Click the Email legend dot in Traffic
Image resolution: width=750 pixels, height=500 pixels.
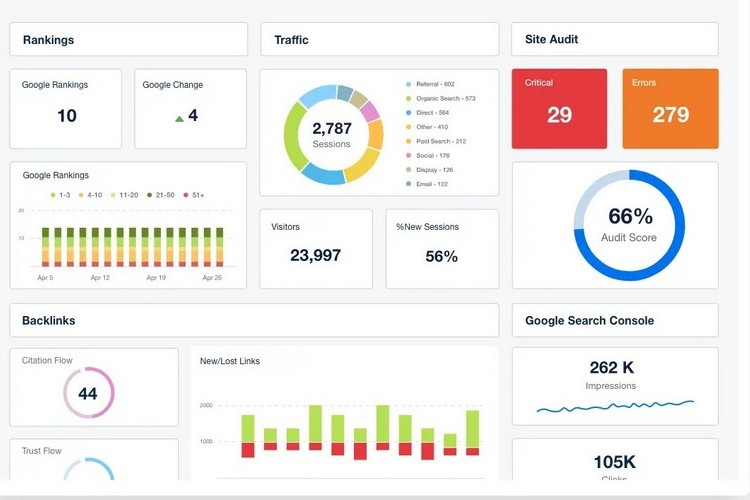409,184
